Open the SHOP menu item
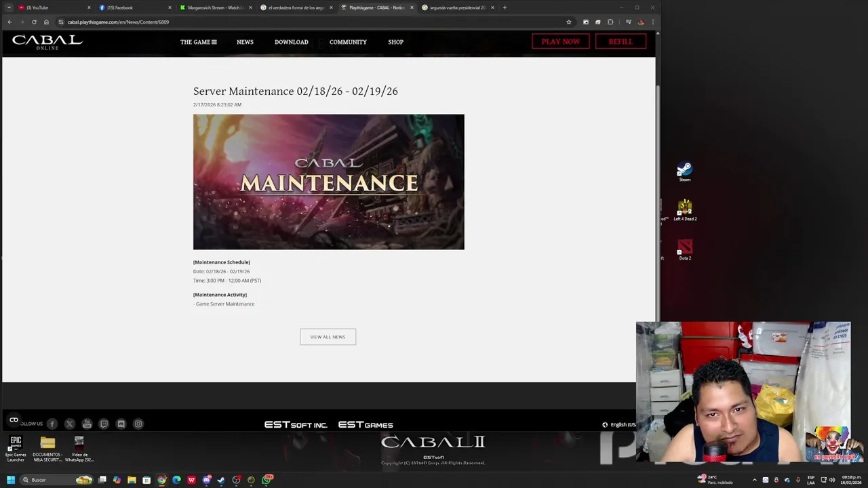Screen dimensions: 868x488 pos(395,42)
